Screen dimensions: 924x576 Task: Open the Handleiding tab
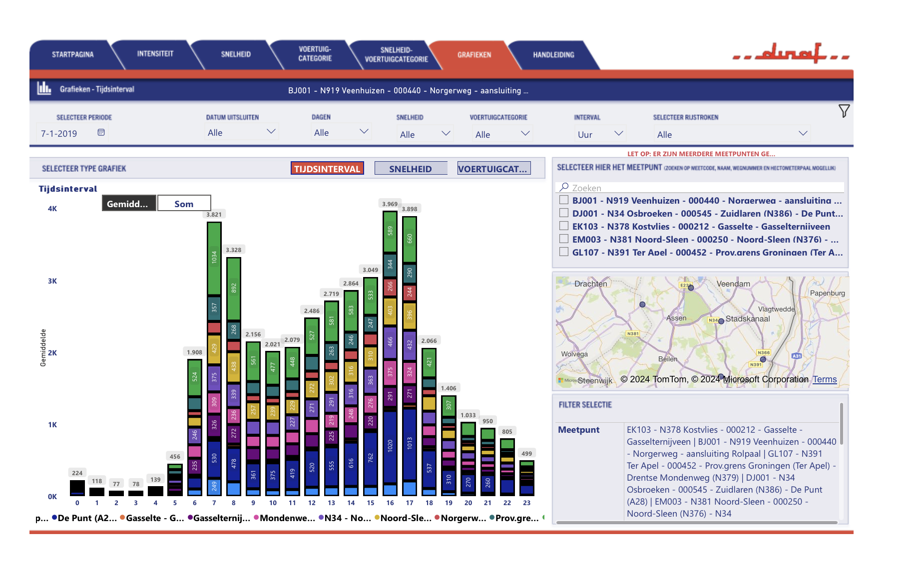pyautogui.click(x=553, y=55)
